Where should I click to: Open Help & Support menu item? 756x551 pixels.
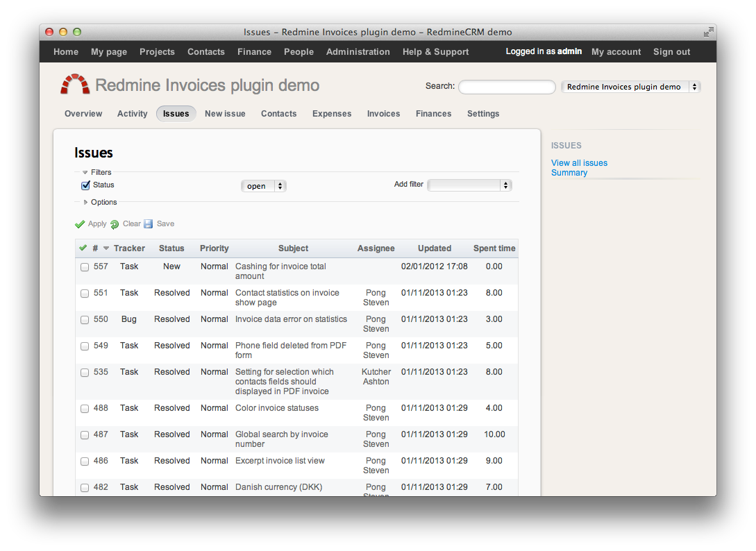pos(435,51)
